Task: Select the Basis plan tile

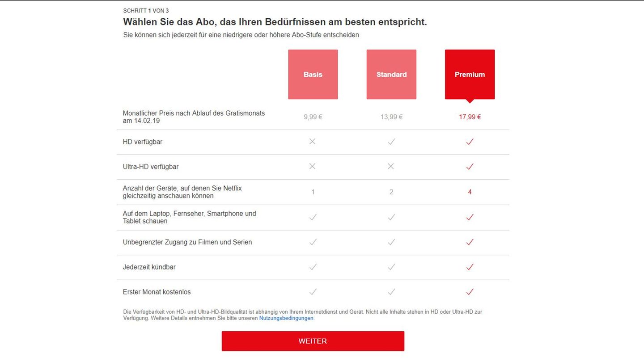Action: coord(313,74)
